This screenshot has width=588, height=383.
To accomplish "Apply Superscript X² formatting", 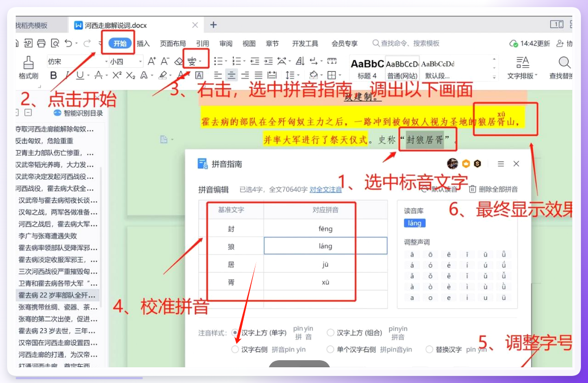I will point(117,75).
